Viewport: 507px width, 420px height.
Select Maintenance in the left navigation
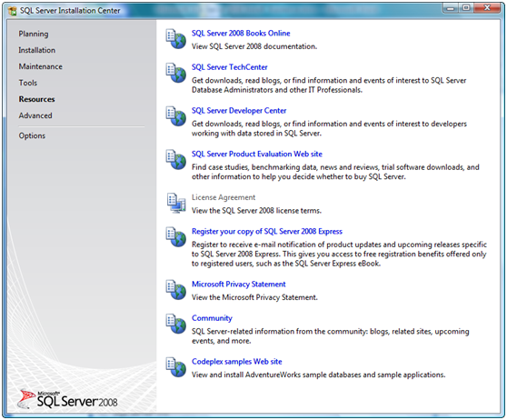click(x=40, y=66)
